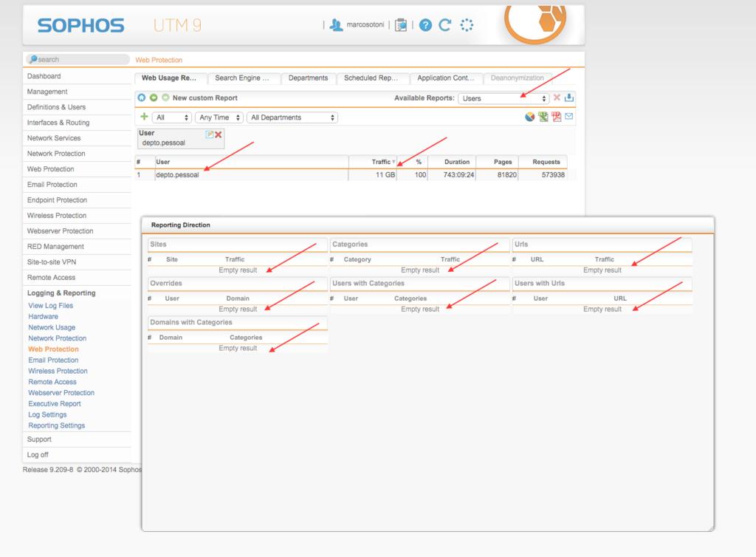Edit the depto.pessoal user filter
Image resolution: width=756 pixels, height=557 pixels.
209,134
